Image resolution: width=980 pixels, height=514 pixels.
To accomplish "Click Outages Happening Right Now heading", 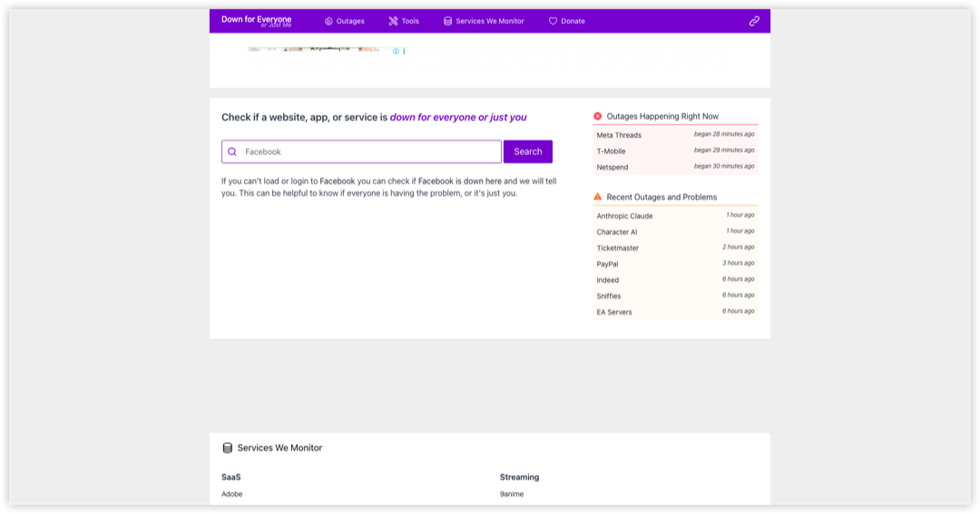I will pyautogui.click(x=662, y=116).
